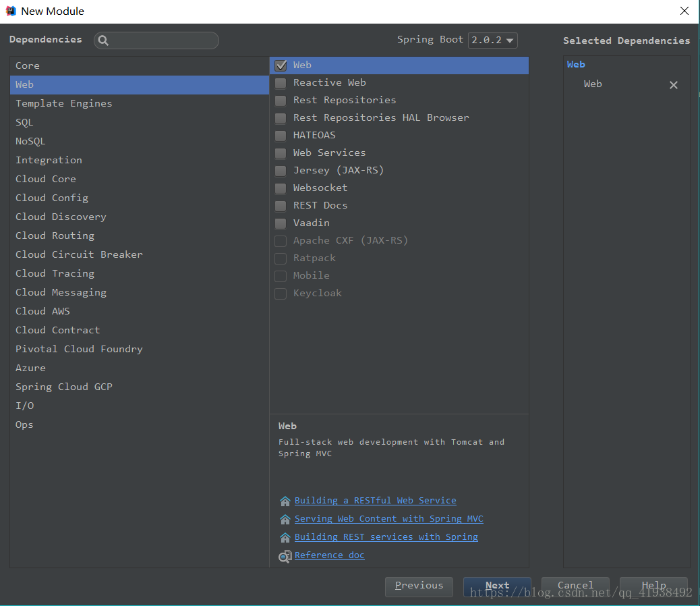The height and width of the screenshot is (606, 700).
Task: Open the Reference doc link
Action: click(330, 555)
